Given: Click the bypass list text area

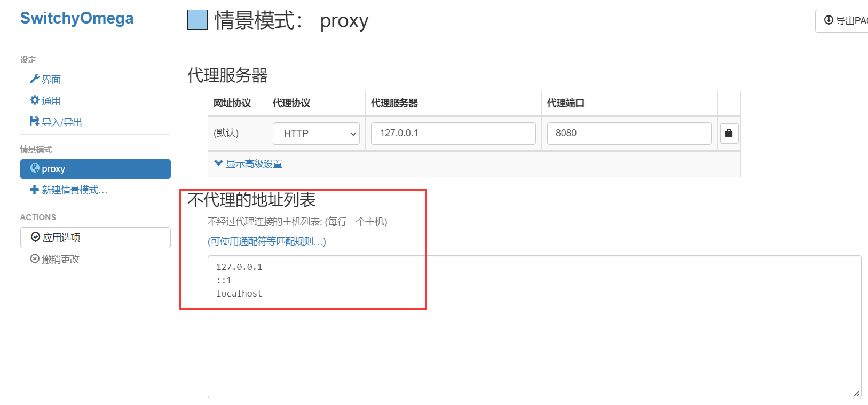Looking at the screenshot, I should click(534, 327).
